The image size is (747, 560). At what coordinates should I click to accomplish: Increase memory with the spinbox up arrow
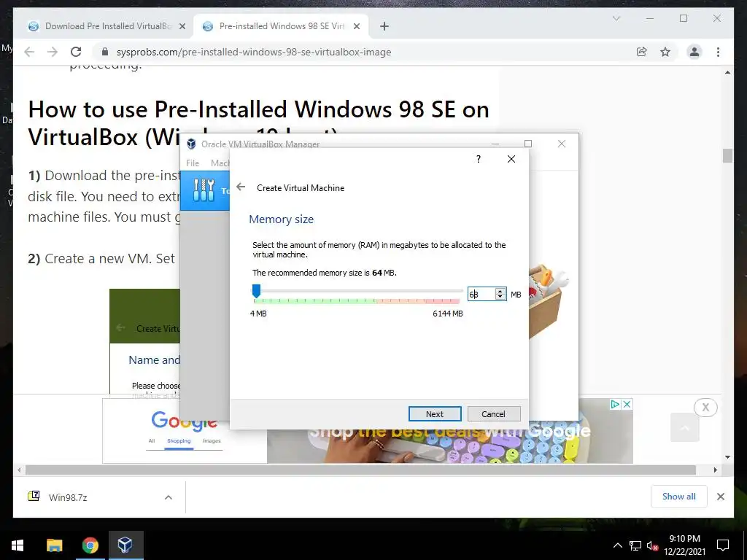click(x=500, y=291)
